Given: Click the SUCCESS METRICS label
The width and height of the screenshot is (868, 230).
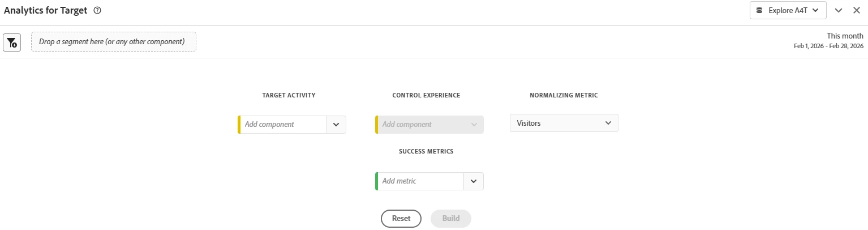Looking at the screenshot, I should point(426,151).
